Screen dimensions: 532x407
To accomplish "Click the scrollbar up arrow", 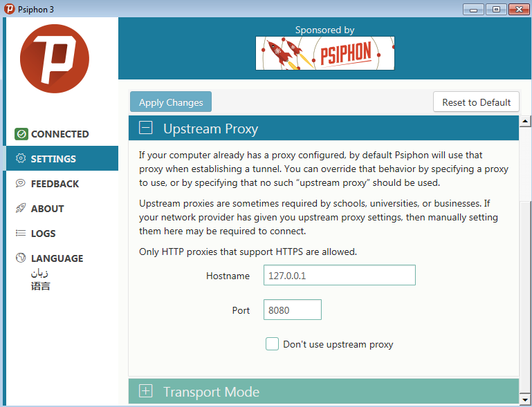I will pyautogui.click(x=525, y=121).
